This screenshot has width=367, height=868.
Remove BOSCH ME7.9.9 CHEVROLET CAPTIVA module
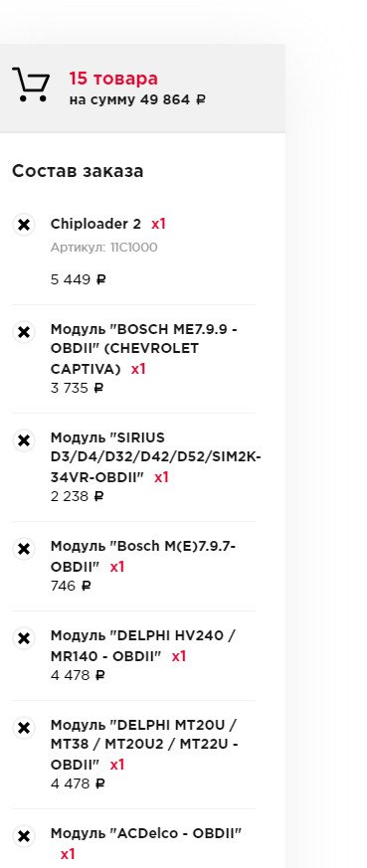click(24, 332)
